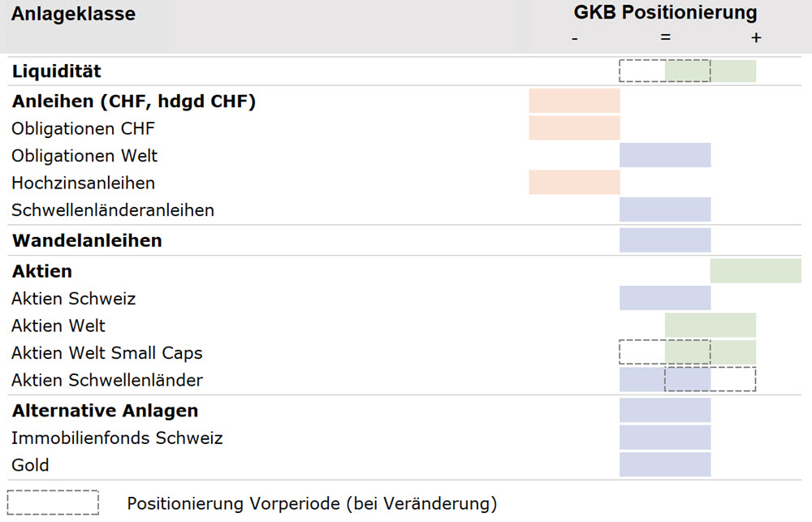Click the orange bar for Hochzinsanleihen
The height and width of the screenshot is (522, 812).
(x=574, y=183)
